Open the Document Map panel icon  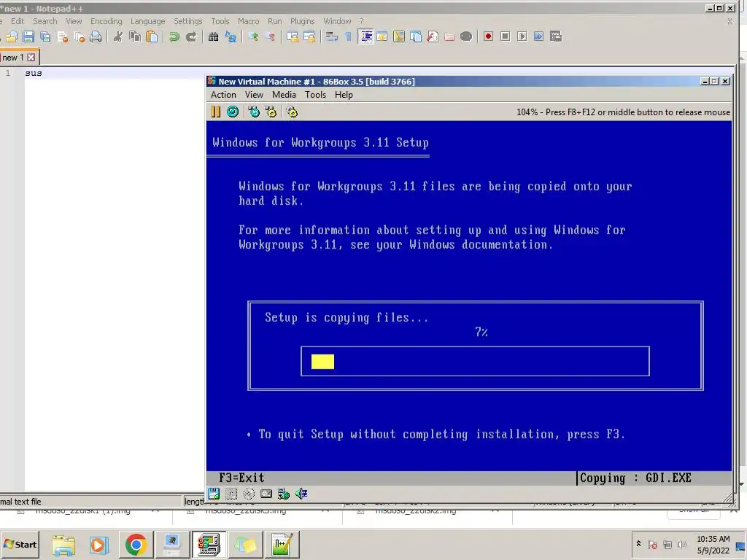[399, 36]
